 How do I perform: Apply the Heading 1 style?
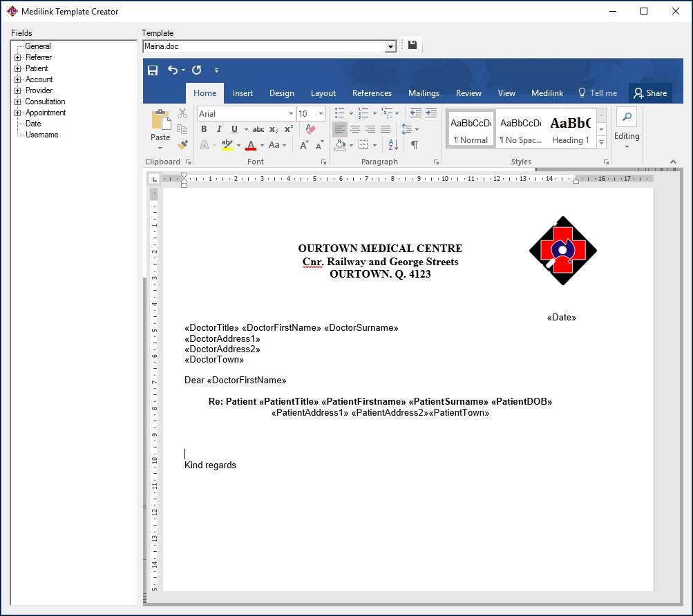point(571,129)
